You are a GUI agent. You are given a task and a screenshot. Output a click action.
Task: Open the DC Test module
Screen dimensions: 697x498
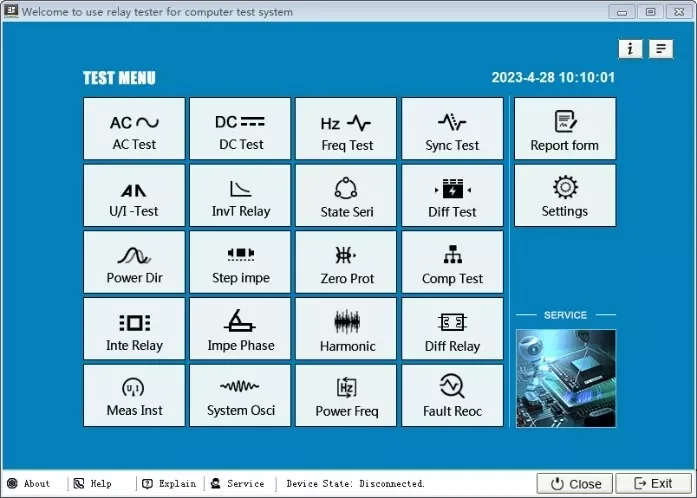tap(240, 129)
